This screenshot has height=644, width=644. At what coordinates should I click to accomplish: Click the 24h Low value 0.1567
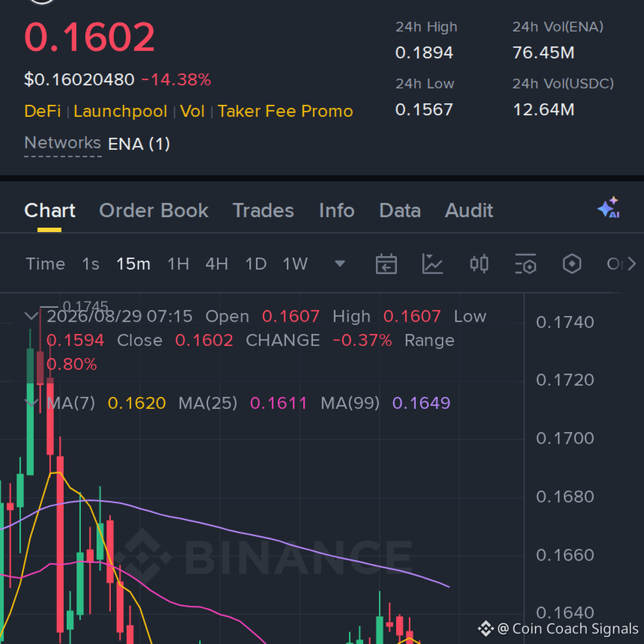pyautogui.click(x=425, y=110)
